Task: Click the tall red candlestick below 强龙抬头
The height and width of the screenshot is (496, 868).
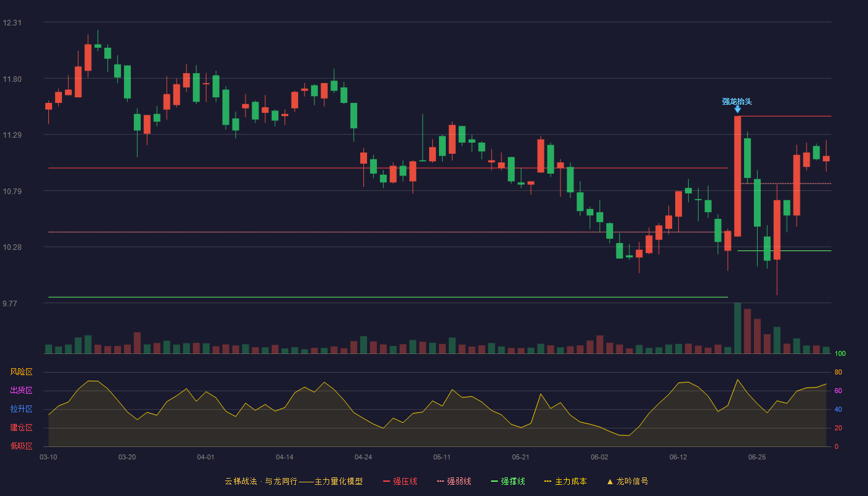Action: point(738,176)
